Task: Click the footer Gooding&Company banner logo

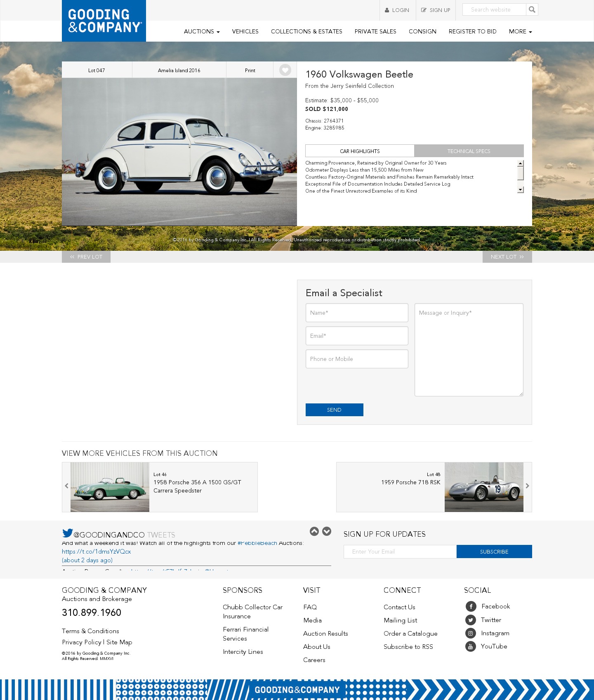Action: point(297,690)
